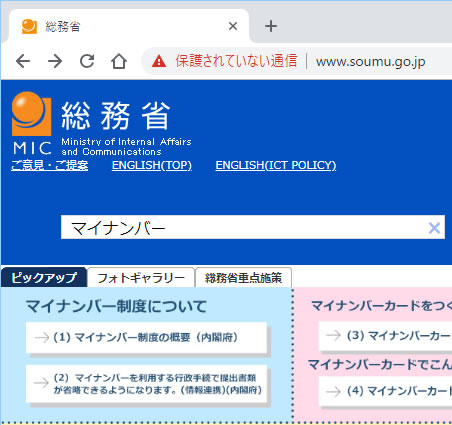Open the home page via the house icon
The width and height of the screenshot is (452, 425).
(x=119, y=61)
